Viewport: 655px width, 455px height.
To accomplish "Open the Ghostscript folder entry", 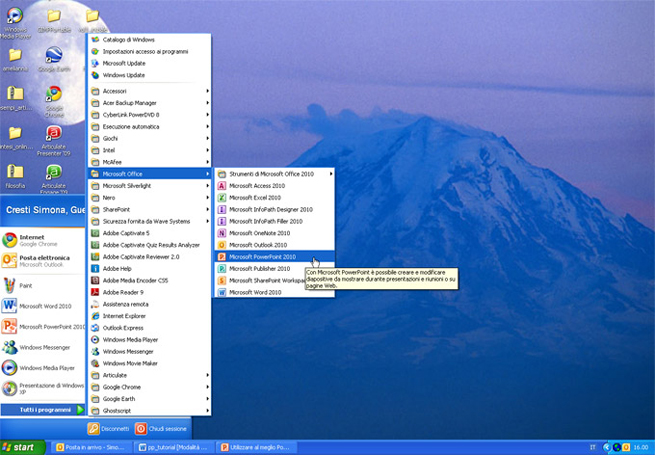I will [150, 411].
